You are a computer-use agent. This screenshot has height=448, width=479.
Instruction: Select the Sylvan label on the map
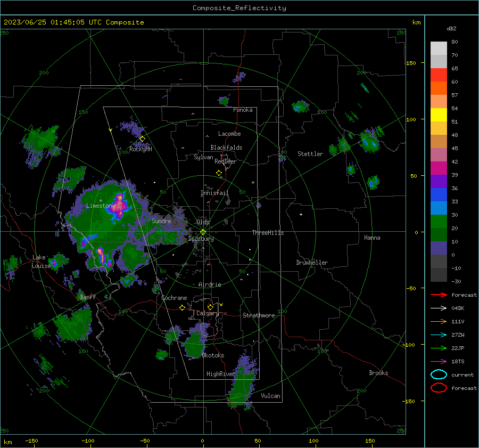pos(203,157)
